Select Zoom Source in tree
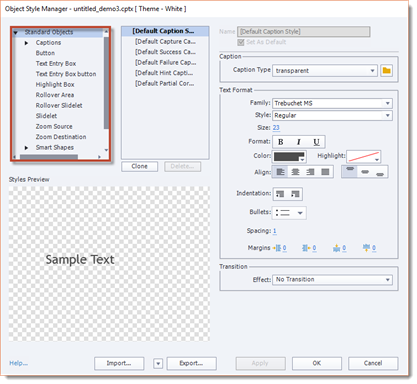 coord(54,126)
